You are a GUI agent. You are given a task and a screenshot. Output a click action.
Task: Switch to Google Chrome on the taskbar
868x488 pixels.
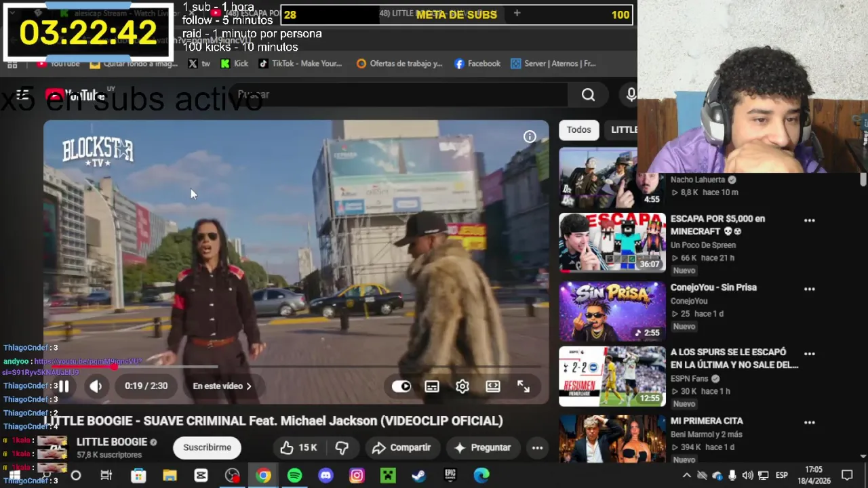pyautogui.click(x=263, y=476)
